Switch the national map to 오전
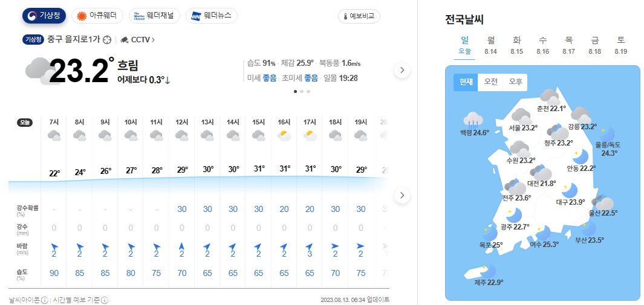The height and width of the screenshot is (305, 644). [x=490, y=82]
